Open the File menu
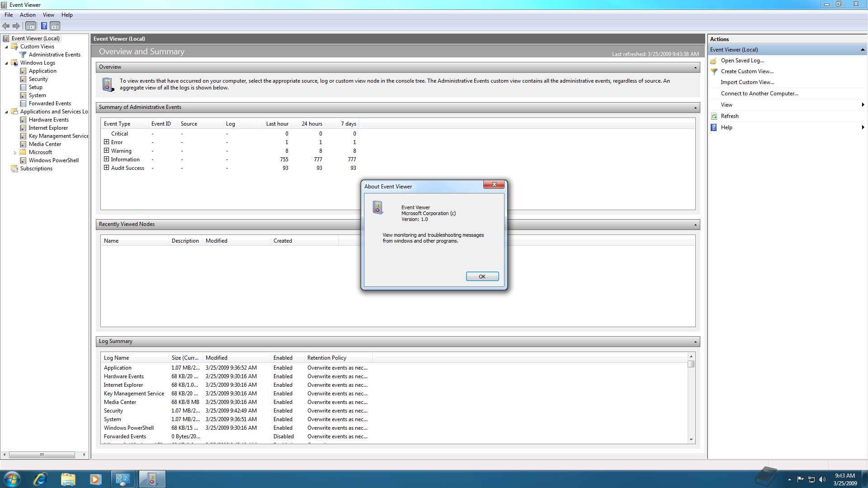The image size is (868, 488). tap(9, 15)
